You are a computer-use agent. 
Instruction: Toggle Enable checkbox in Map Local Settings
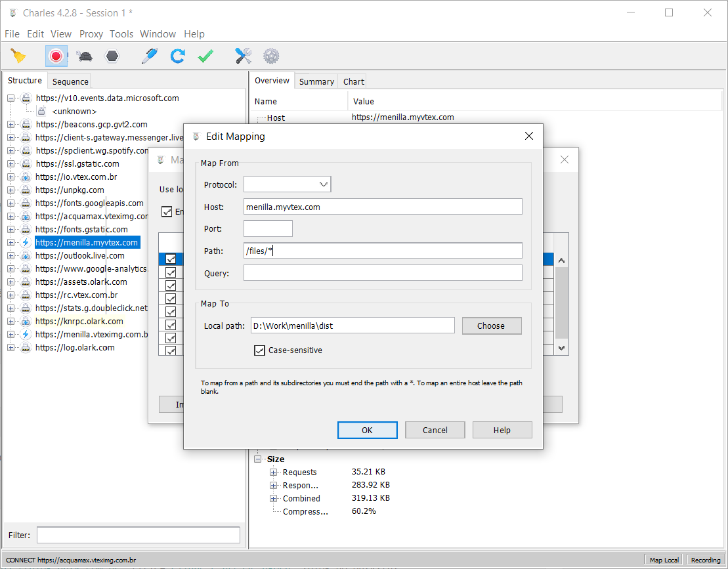167,211
